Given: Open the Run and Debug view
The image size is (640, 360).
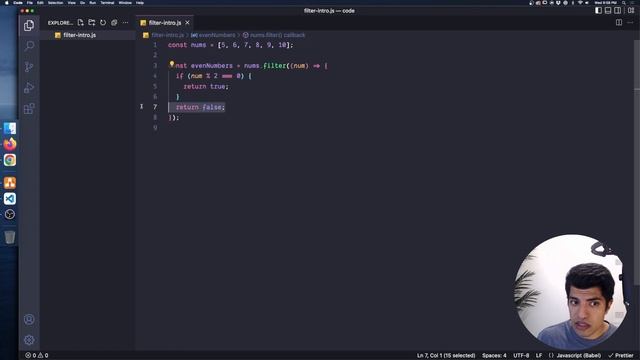Looking at the screenshot, I should pyautogui.click(x=29, y=87).
